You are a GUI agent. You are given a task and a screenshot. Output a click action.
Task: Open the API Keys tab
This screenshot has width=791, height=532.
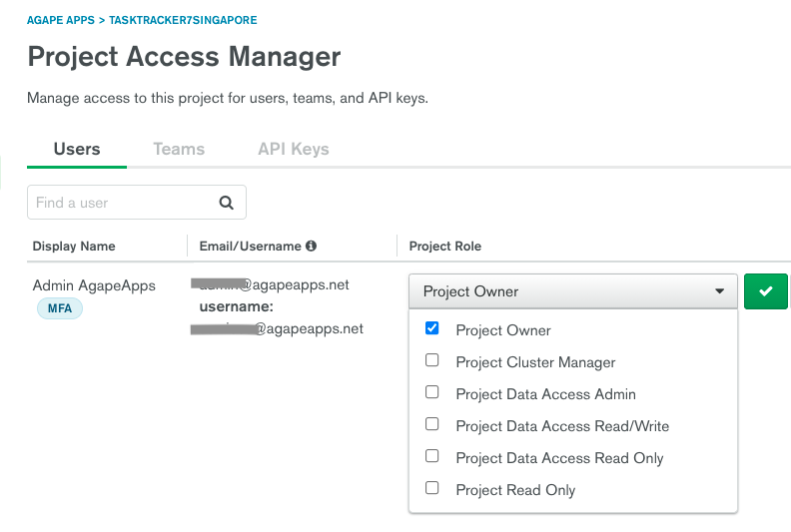coord(293,149)
